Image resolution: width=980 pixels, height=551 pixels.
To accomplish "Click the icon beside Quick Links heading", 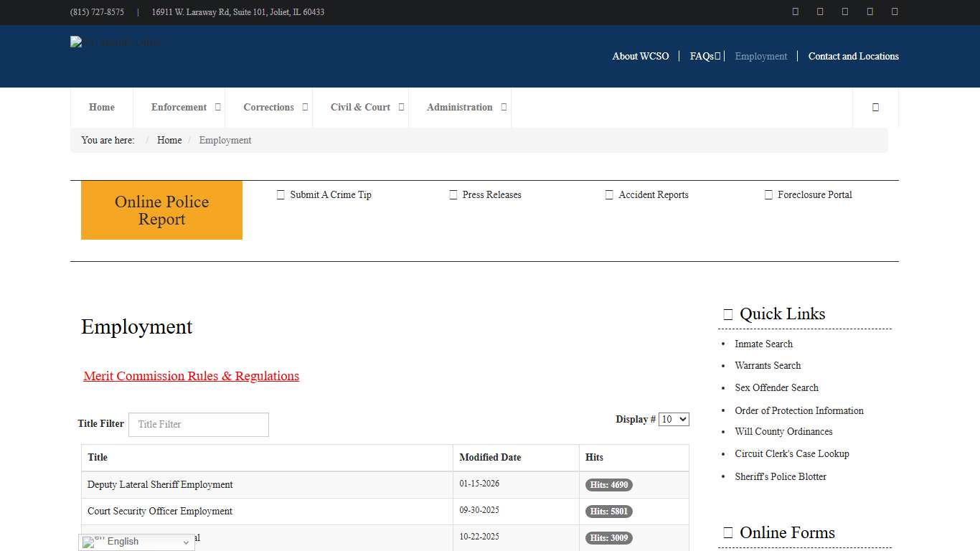I will pos(727,314).
